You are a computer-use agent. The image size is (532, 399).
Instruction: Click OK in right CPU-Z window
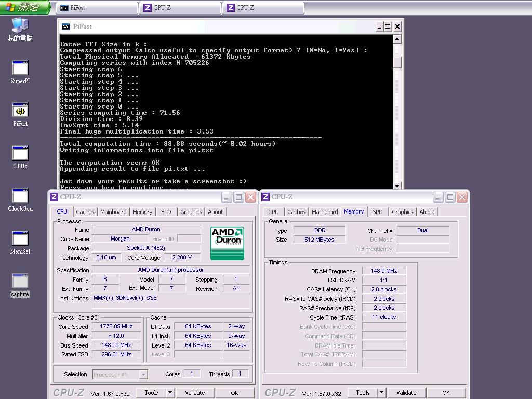coord(446,393)
